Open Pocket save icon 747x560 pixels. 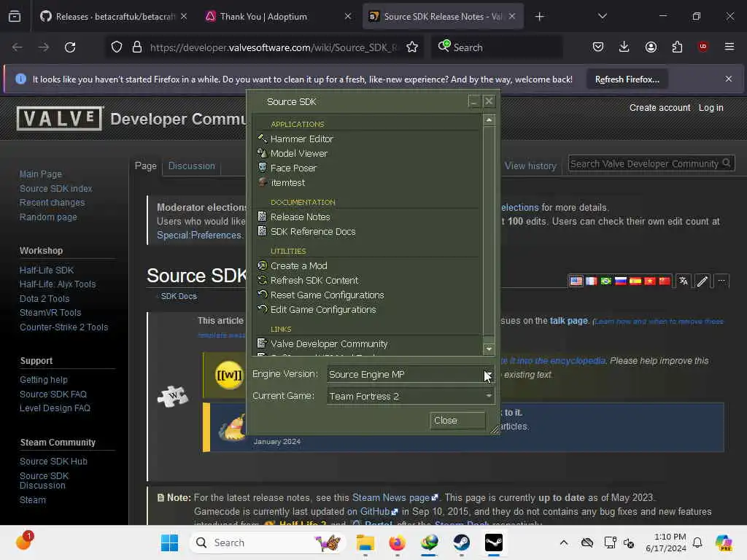point(598,47)
